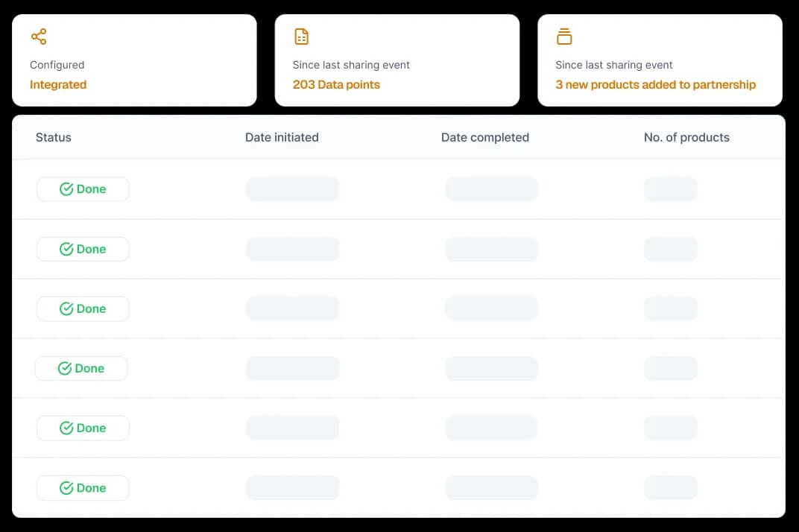Click the products stack icon

564,37
